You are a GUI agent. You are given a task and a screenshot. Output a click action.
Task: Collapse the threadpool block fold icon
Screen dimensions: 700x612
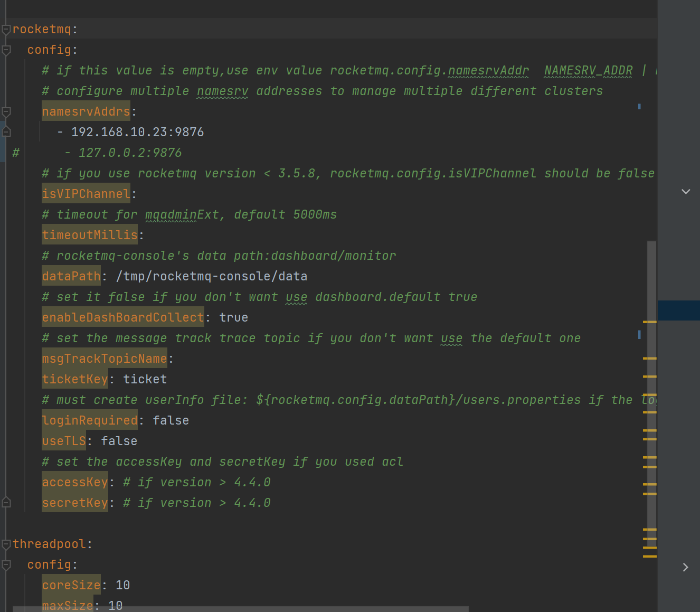click(x=6, y=544)
